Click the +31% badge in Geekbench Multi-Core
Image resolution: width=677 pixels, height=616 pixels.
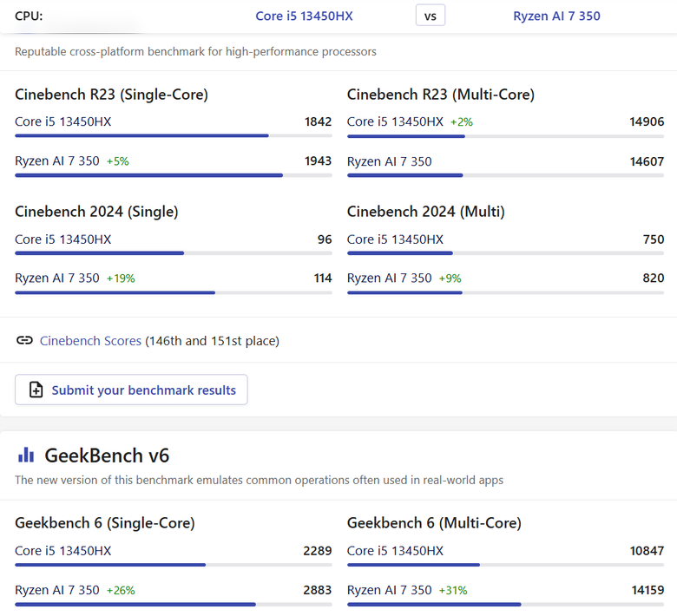point(453,591)
